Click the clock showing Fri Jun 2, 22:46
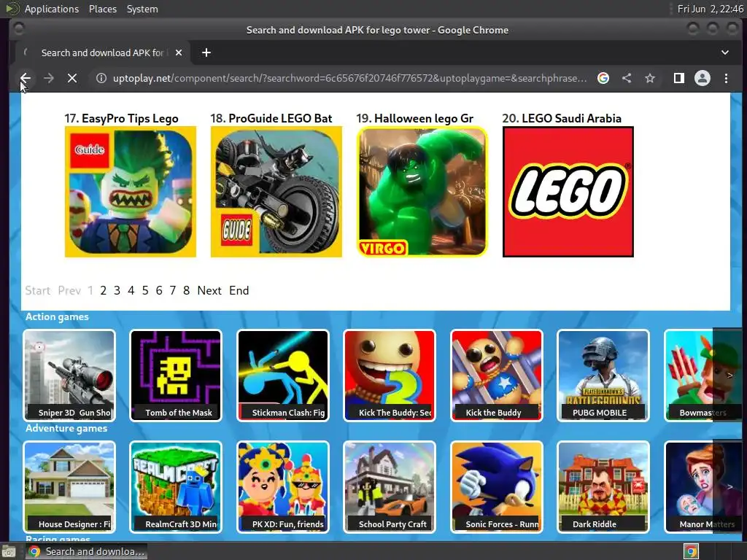This screenshot has width=747, height=560. click(x=710, y=9)
